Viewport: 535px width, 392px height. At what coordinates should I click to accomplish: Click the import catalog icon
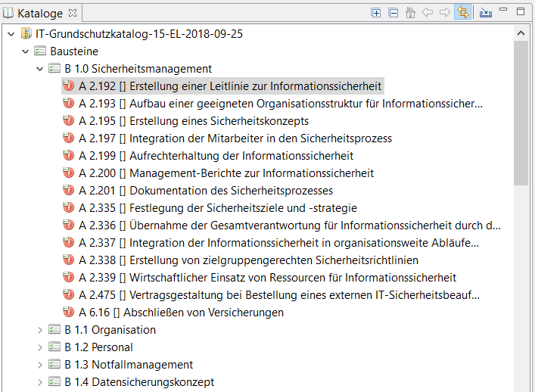(x=486, y=13)
